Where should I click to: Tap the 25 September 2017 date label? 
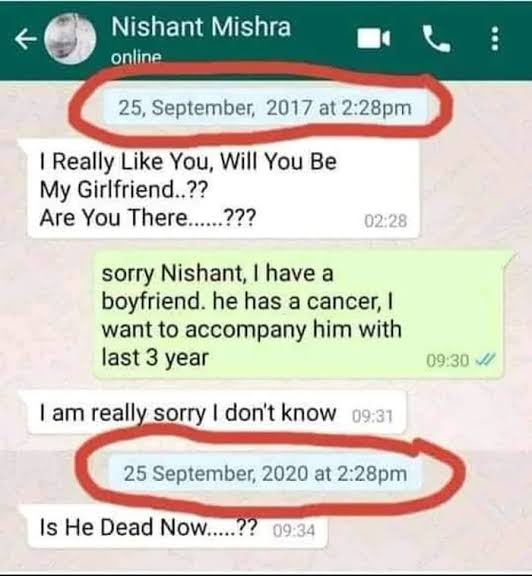click(265, 108)
